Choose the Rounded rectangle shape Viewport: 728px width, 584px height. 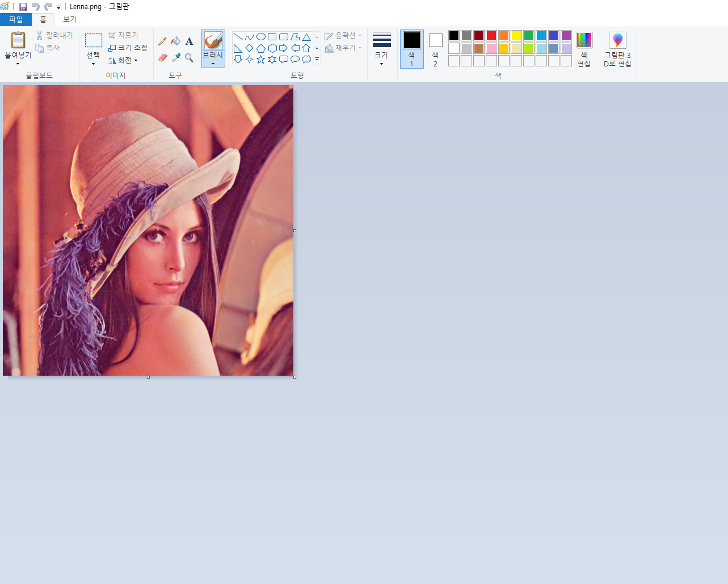pyautogui.click(x=284, y=37)
